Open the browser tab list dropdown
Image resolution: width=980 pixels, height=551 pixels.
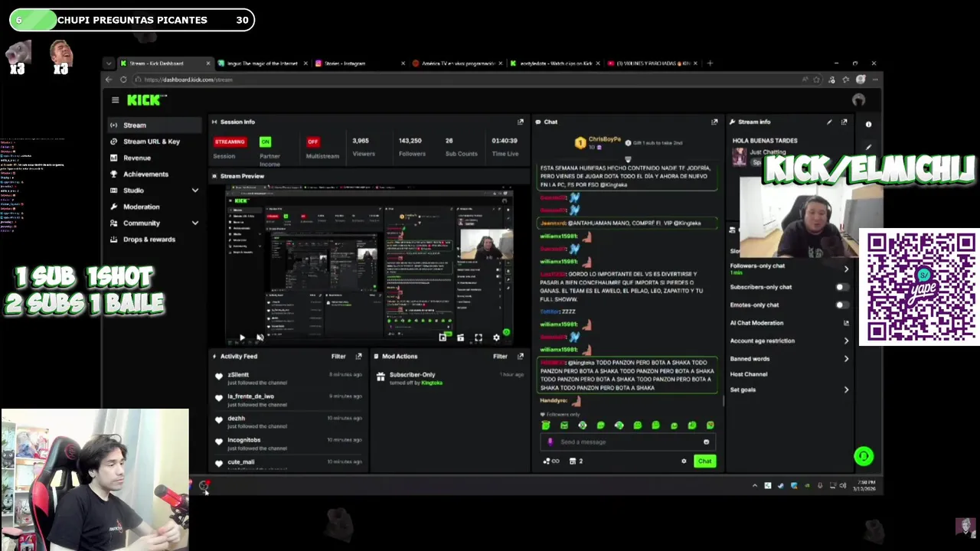[x=109, y=64]
